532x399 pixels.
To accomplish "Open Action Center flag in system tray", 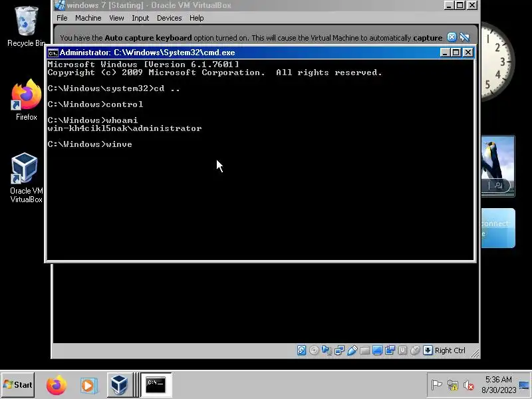I will pyautogui.click(x=436, y=385).
